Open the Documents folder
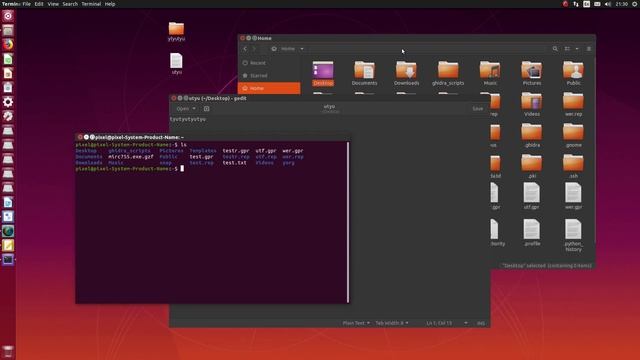The width and height of the screenshot is (640, 360). (x=364, y=73)
